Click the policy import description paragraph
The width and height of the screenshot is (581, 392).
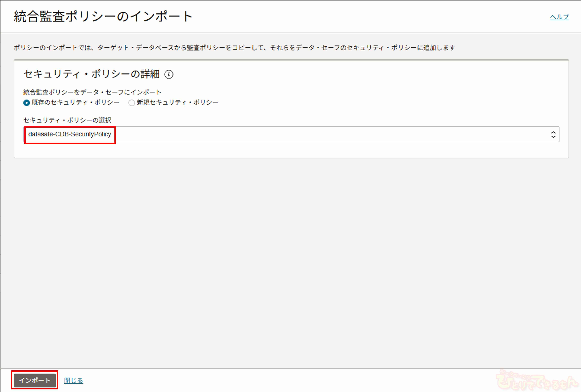234,48
